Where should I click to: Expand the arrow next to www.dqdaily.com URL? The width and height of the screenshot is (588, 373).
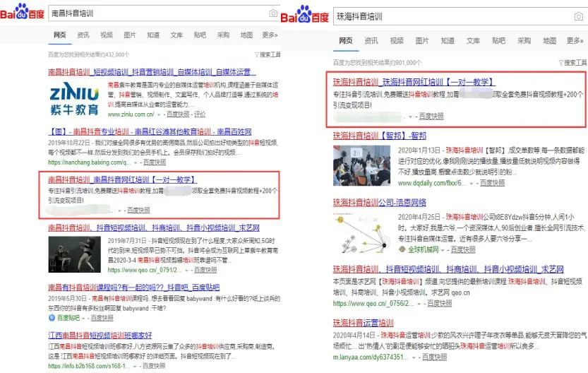pos(471,183)
